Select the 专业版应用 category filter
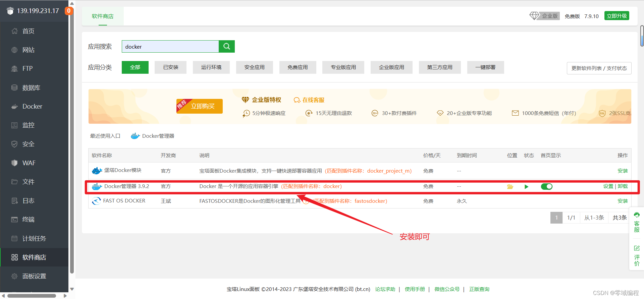Screen dimensions: 644x299 343,67
